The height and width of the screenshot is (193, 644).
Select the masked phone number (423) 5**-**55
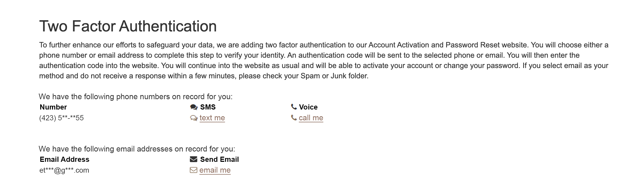pos(62,118)
